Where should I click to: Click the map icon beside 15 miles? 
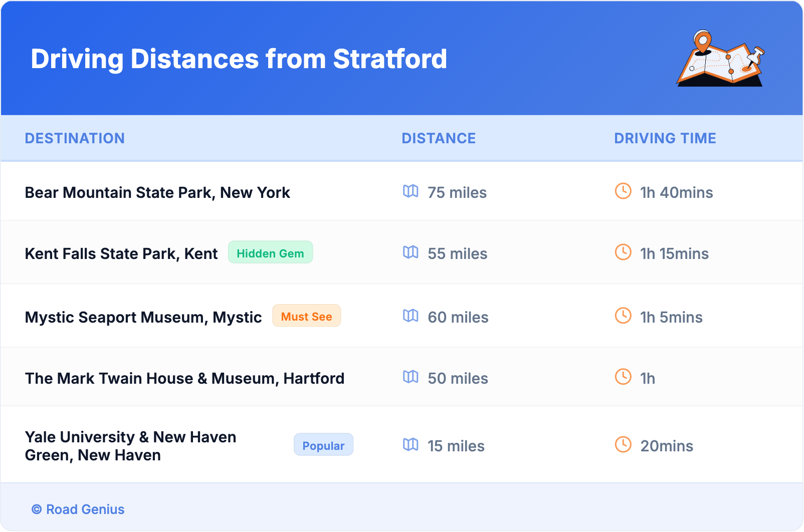click(x=411, y=444)
